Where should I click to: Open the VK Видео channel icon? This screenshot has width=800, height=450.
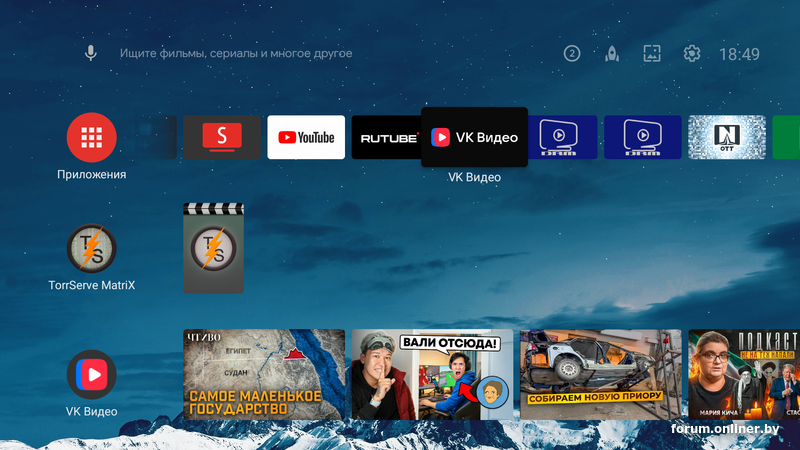click(x=92, y=374)
